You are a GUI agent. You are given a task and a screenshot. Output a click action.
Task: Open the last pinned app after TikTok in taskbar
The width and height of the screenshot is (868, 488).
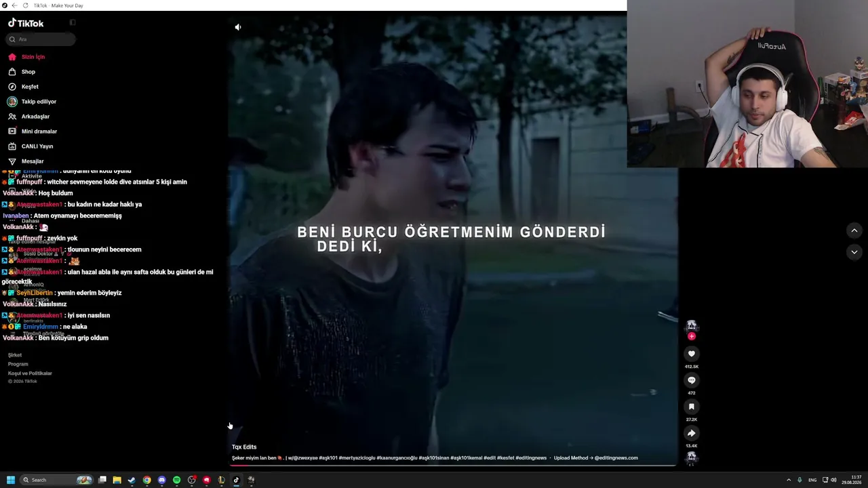pyautogui.click(x=251, y=480)
